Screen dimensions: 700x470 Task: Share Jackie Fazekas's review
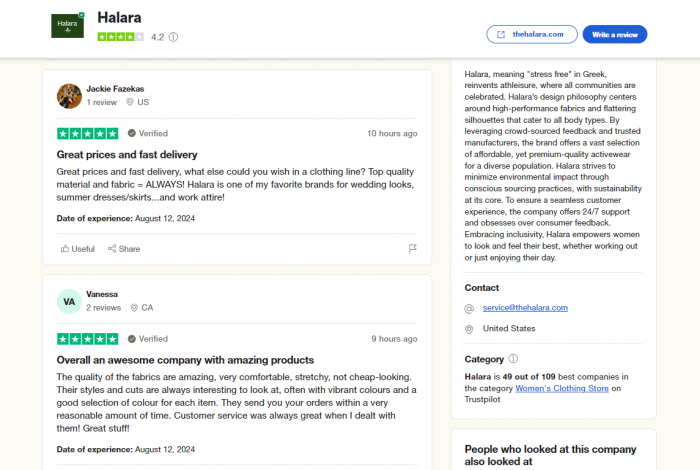tap(124, 249)
